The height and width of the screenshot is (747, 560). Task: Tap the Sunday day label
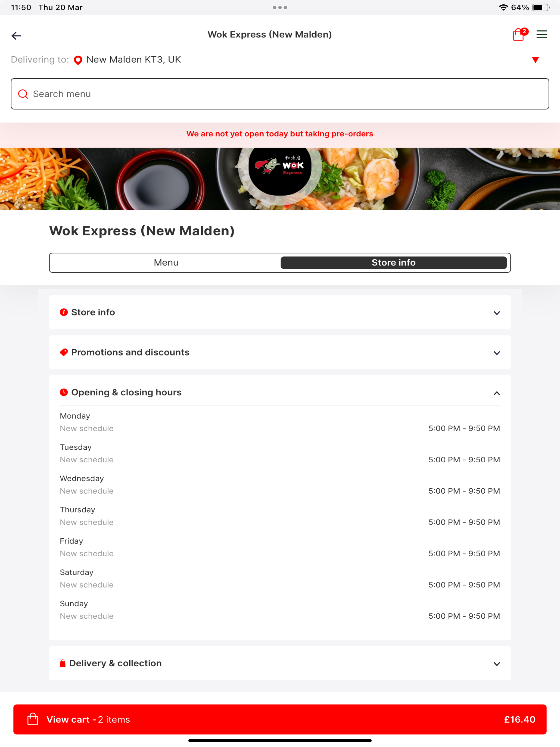(74, 604)
